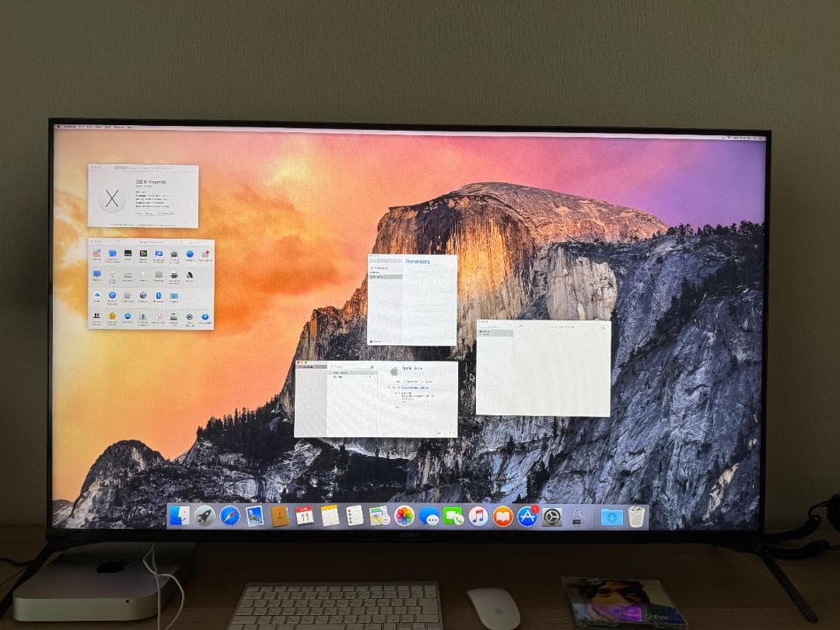The image size is (840, 630).
Task: Open Time Machine preferences icon
Action: [191, 317]
